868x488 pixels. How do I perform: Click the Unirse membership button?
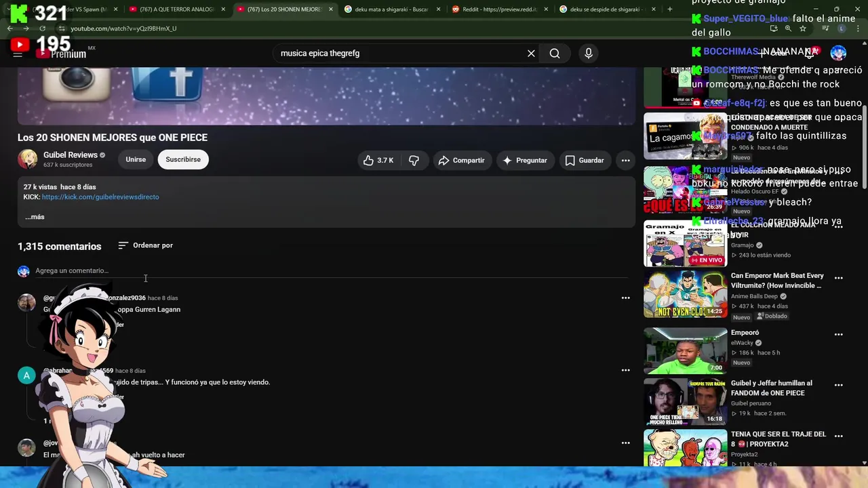click(x=136, y=159)
